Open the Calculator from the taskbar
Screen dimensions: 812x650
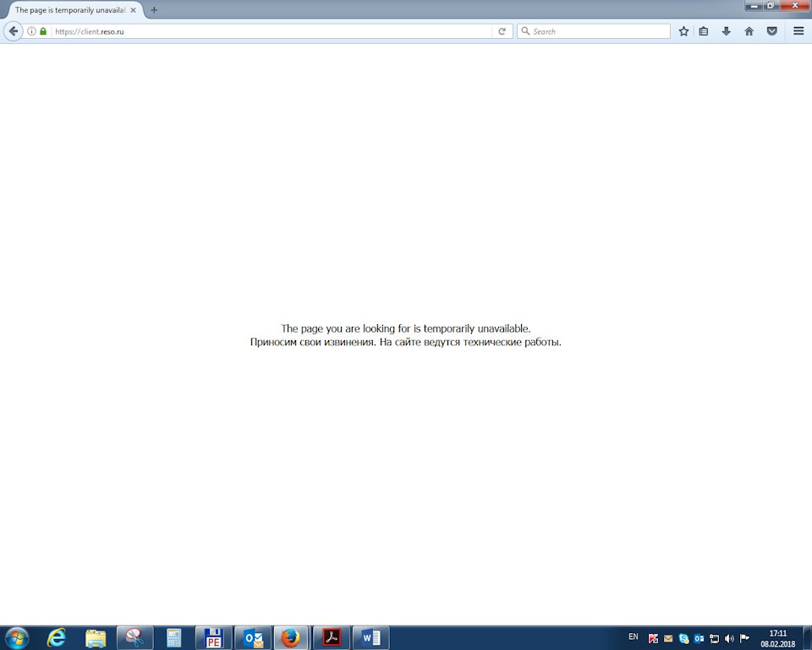click(174, 637)
